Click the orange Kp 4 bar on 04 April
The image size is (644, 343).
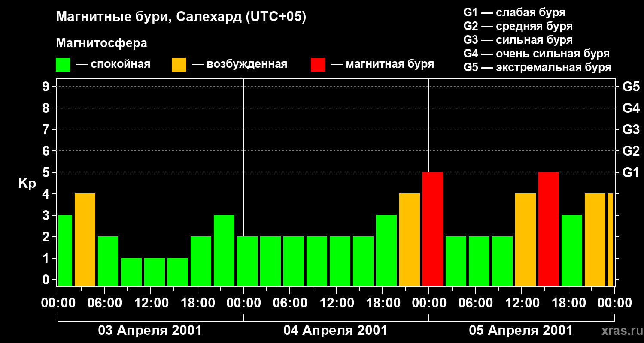[410, 240]
